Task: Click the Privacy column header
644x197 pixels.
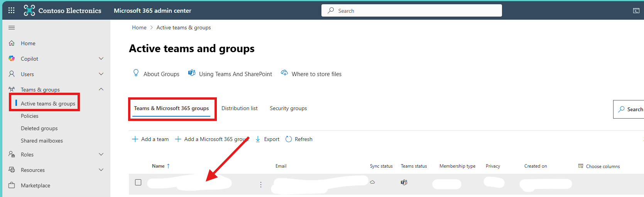Action: [x=493, y=166]
